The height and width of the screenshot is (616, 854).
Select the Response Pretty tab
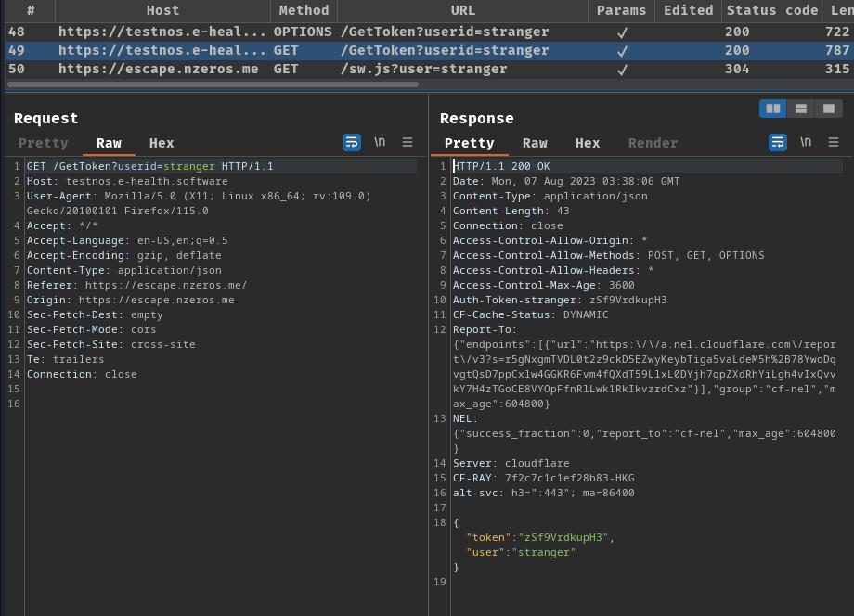pos(469,143)
